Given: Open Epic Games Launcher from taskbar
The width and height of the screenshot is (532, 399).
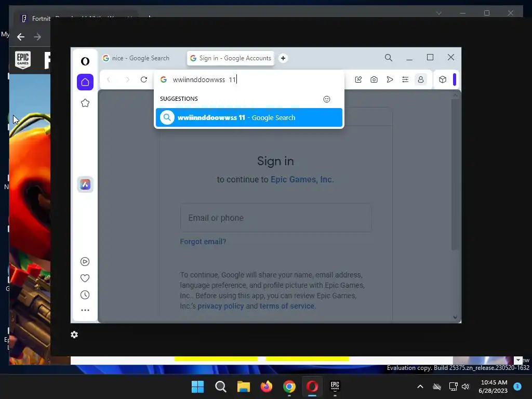Looking at the screenshot, I should 335,387.
